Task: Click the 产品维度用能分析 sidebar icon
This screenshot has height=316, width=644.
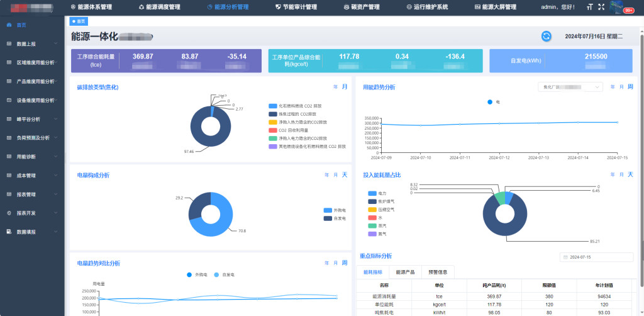Action: [9, 81]
